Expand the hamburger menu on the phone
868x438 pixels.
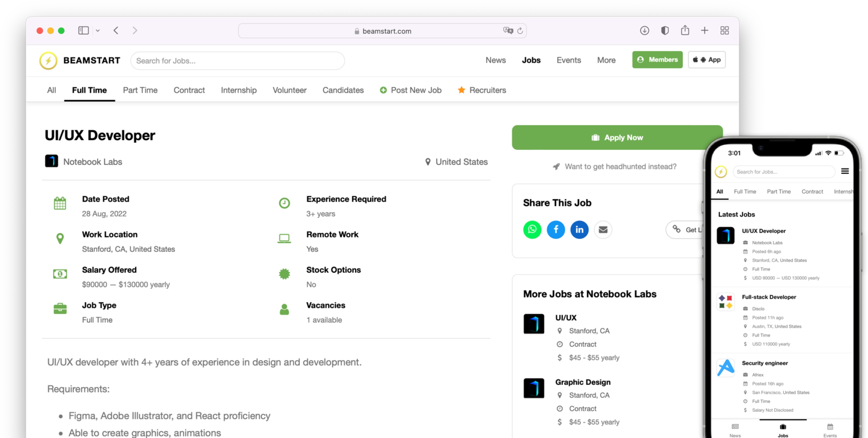[x=845, y=171]
